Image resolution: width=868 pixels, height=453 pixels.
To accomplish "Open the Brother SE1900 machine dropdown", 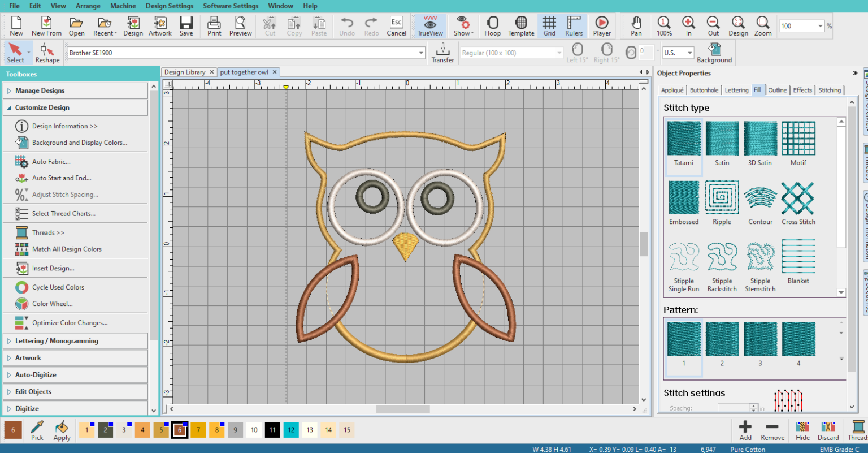I will click(x=421, y=53).
